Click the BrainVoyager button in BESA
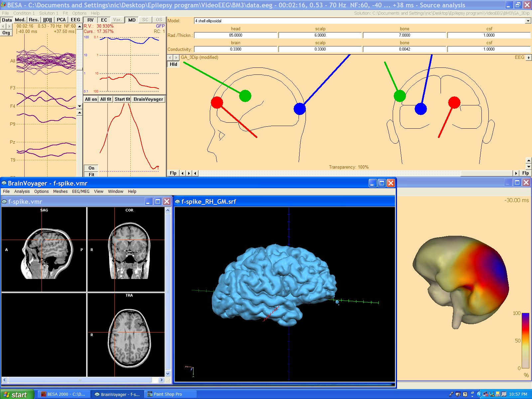Screen dimensions: 532x399 coord(148,99)
